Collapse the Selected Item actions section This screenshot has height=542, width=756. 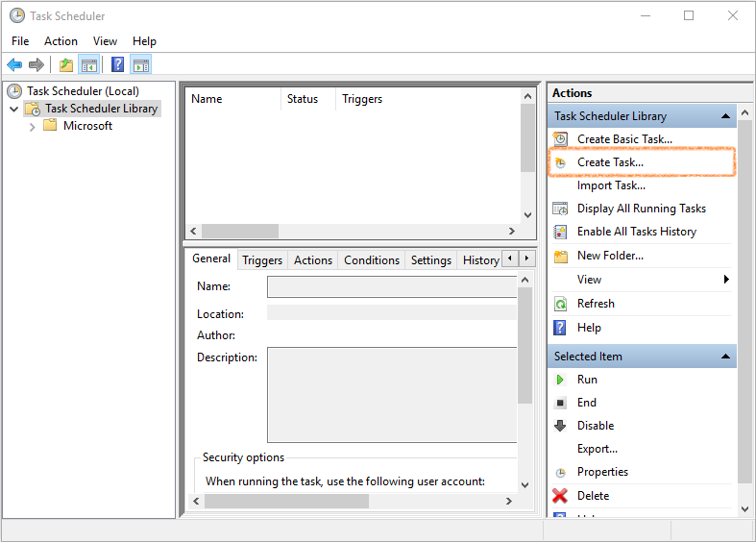[x=725, y=357]
